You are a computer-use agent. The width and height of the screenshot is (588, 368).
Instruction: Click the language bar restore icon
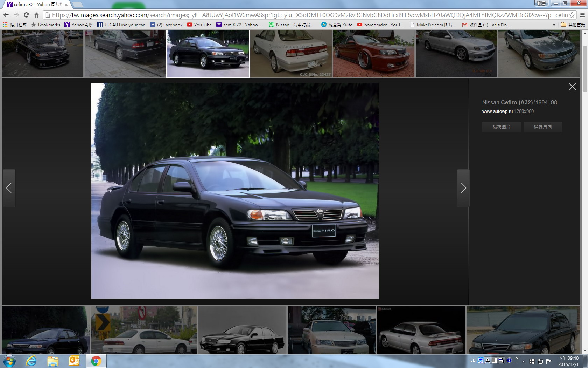517,358
